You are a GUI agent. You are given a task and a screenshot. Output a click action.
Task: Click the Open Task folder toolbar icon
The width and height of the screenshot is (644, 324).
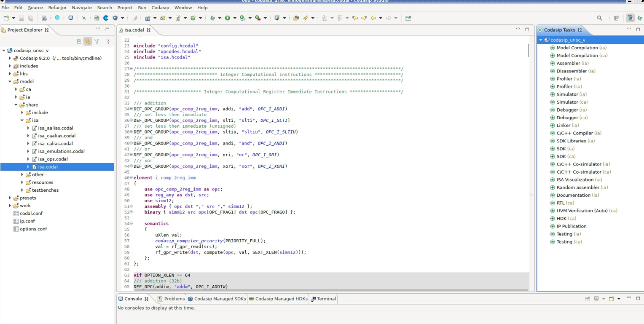296,18
